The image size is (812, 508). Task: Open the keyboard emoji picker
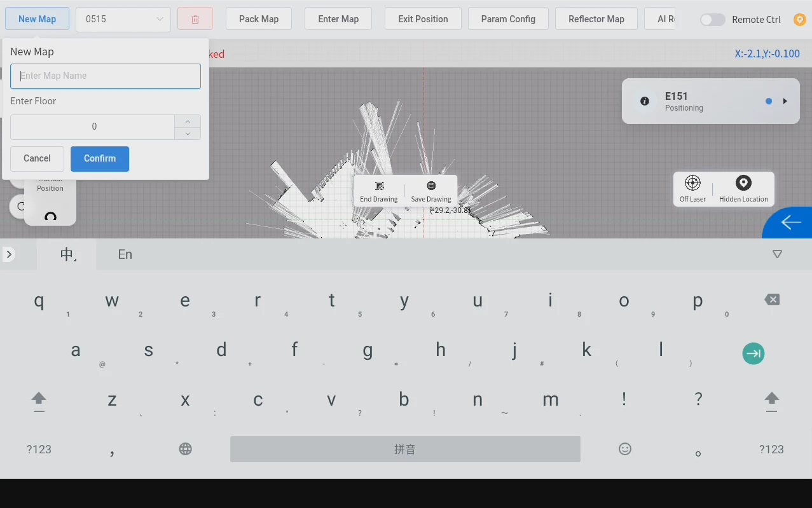click(x=625, y=449)
